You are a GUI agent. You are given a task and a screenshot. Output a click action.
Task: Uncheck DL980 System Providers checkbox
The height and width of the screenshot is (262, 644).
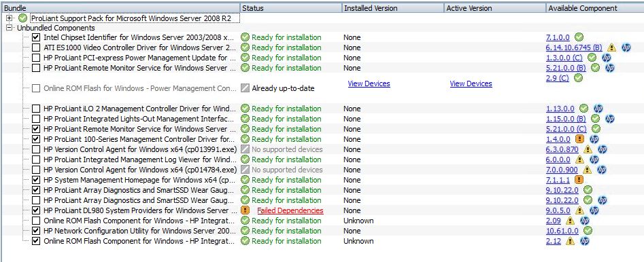36,210
